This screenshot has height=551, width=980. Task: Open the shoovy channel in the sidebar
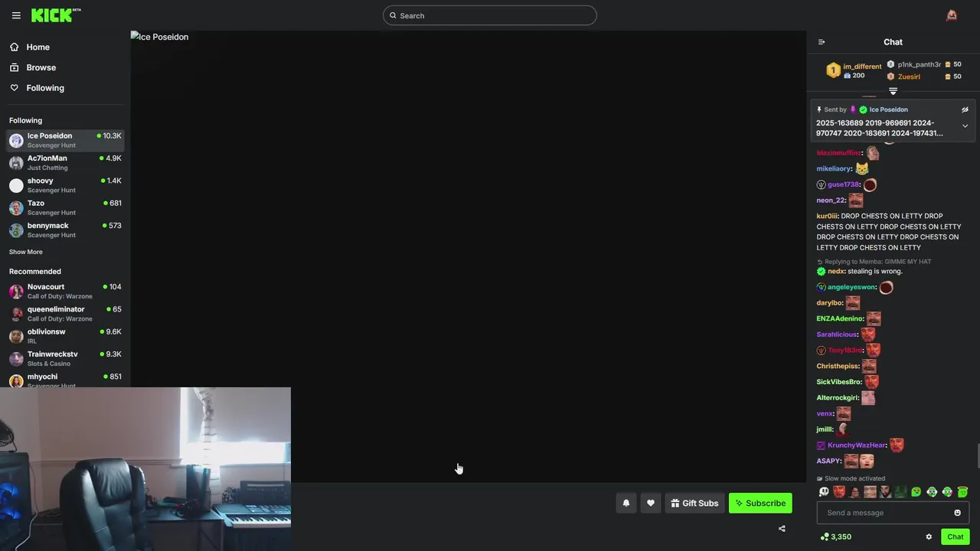[65, 185]
